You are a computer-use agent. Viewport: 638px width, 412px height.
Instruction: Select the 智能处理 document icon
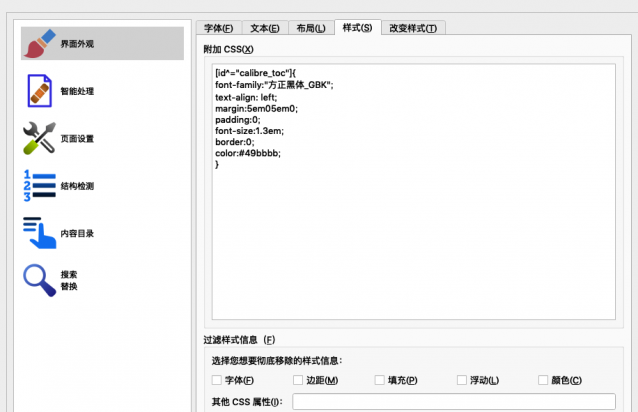point(40,91)
